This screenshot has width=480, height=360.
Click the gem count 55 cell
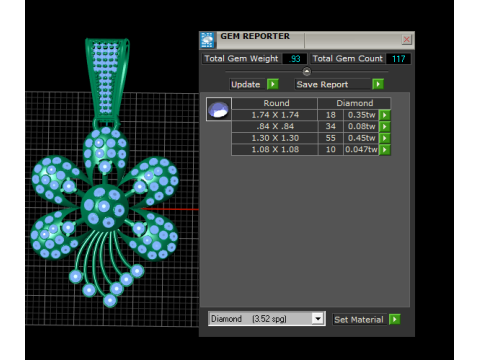pyautogui.click(x=331, y=138)
